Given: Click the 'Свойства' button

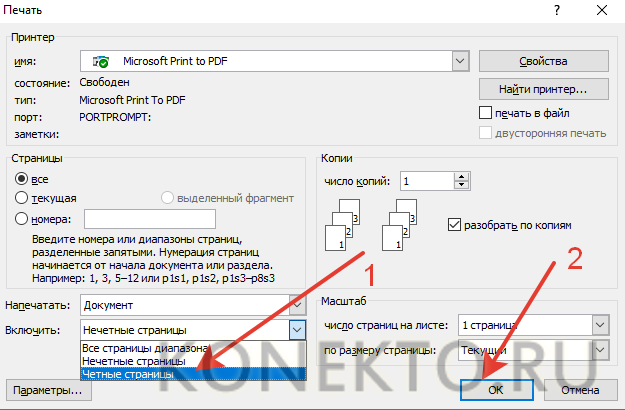Looking at the screenshot, I should point(543,61).
